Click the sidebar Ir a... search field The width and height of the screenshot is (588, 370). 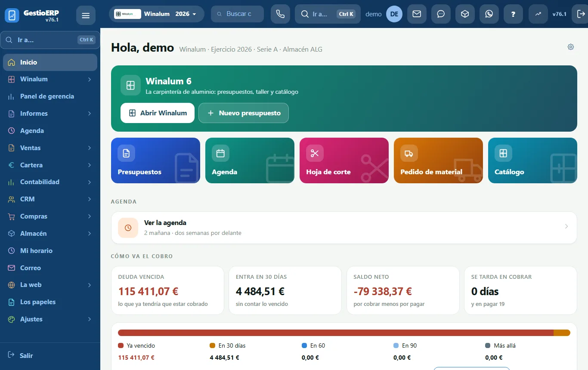(x=50, y=40)
